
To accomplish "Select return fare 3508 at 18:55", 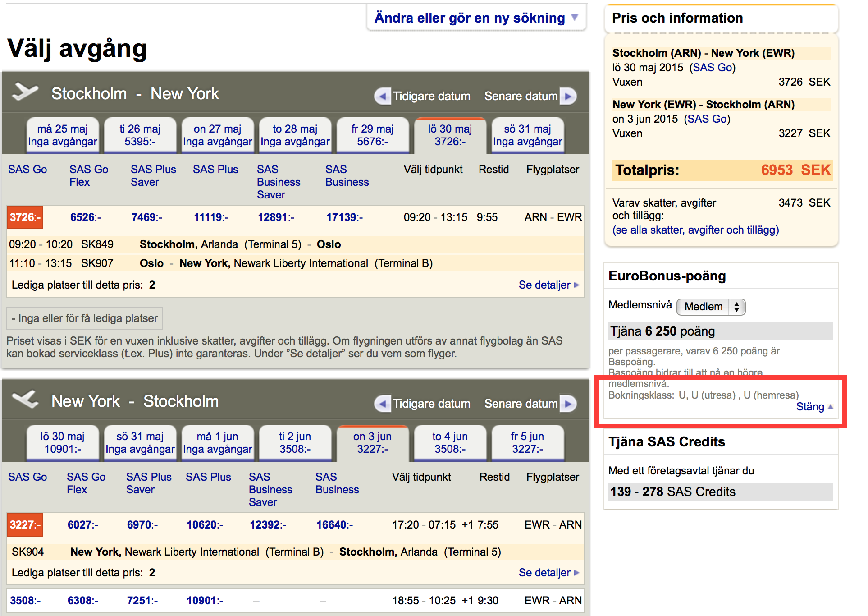I will tap(25, 601).
